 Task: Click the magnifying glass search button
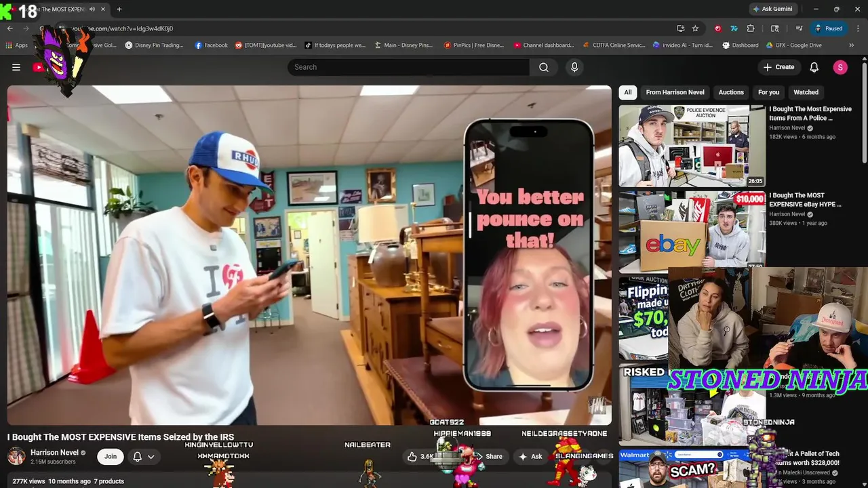544,67
